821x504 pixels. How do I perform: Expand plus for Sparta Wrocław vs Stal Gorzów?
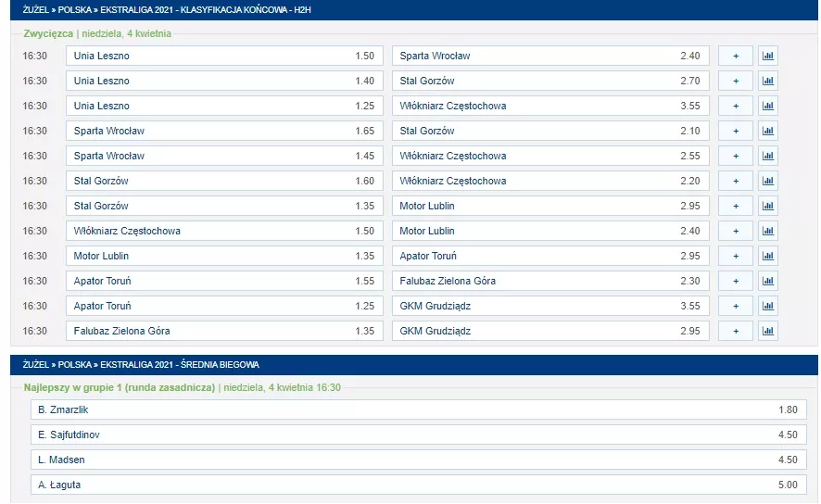pyautogui.click(x=736, y=131)
